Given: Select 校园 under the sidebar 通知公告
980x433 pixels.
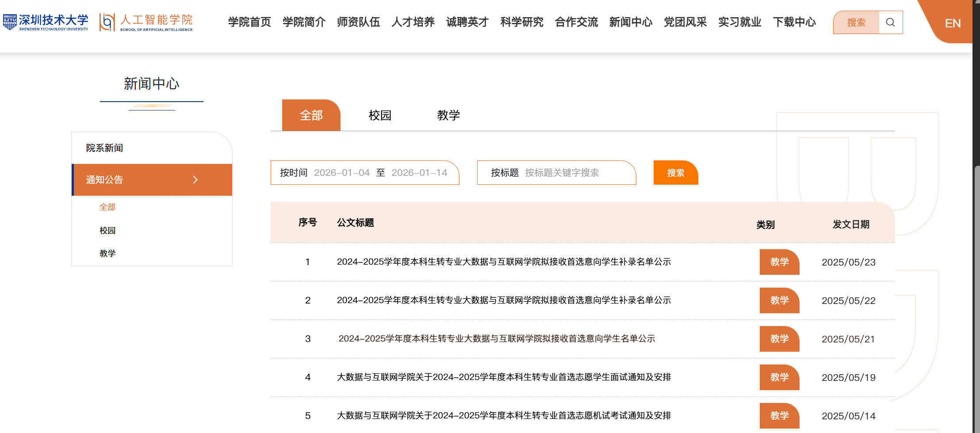Looking at the screenshot, I should pos(107,231).
